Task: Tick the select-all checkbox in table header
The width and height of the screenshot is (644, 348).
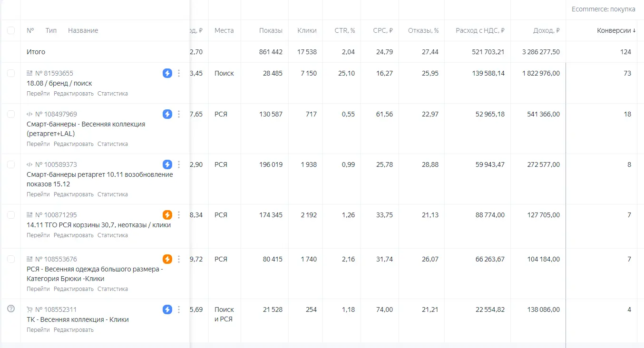Action: click(11, 30)
